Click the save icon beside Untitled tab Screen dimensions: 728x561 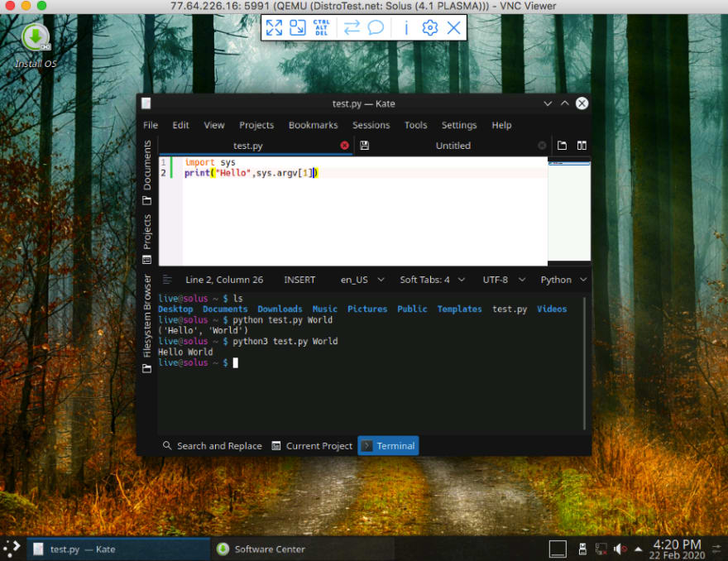[365, 146]
